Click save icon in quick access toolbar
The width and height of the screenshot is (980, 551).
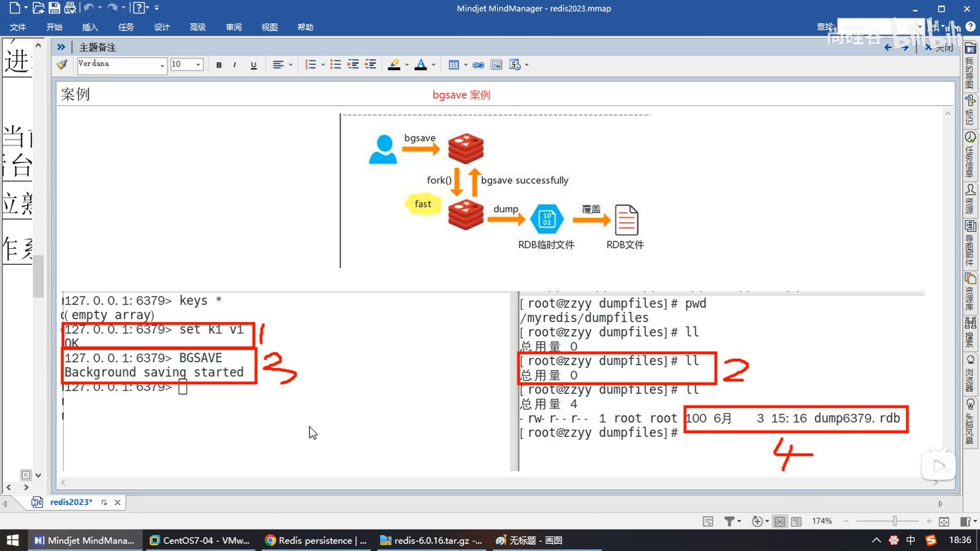pos(54,8)
